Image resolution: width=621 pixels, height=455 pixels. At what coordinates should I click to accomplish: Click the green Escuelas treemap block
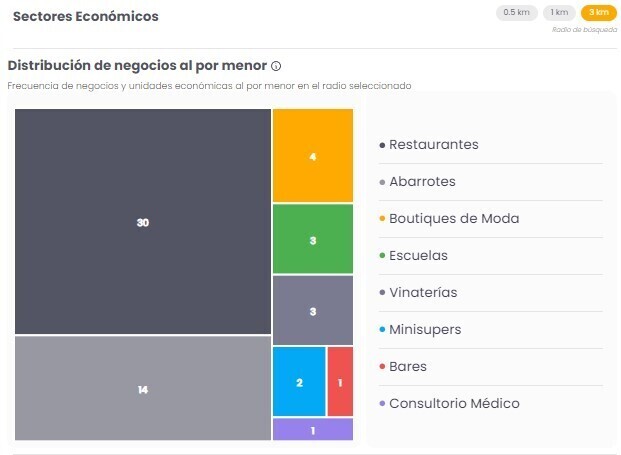(313, 240)
